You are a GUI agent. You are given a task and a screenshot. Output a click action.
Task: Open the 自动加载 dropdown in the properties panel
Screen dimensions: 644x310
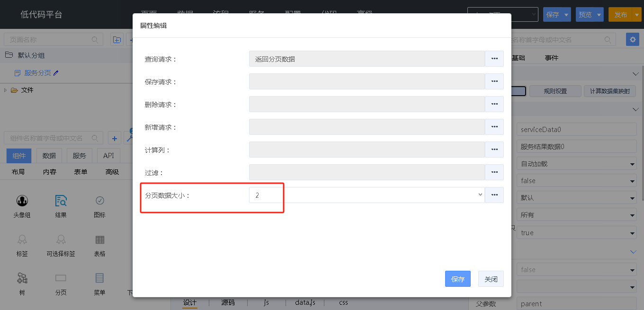[576, 164]
